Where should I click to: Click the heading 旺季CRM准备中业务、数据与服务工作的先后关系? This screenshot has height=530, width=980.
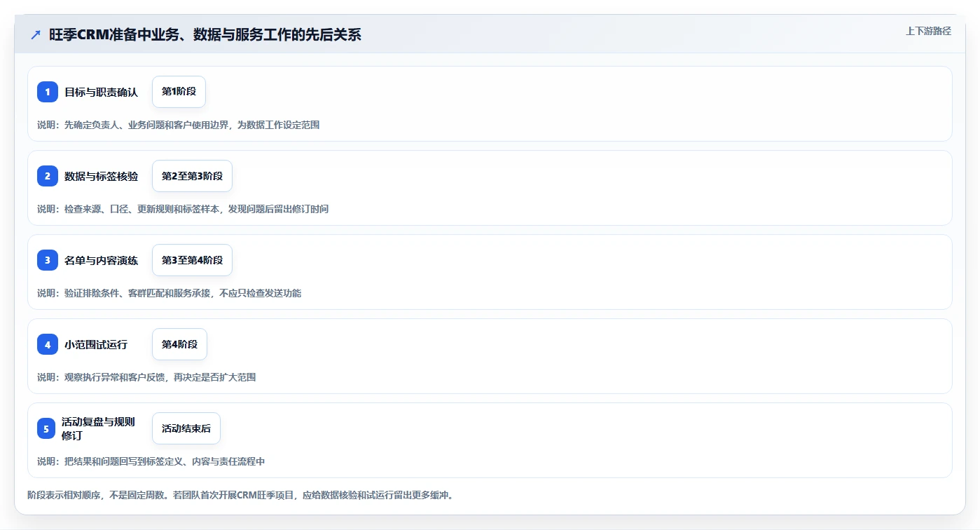pyautogui.click(x=205, y=34)
